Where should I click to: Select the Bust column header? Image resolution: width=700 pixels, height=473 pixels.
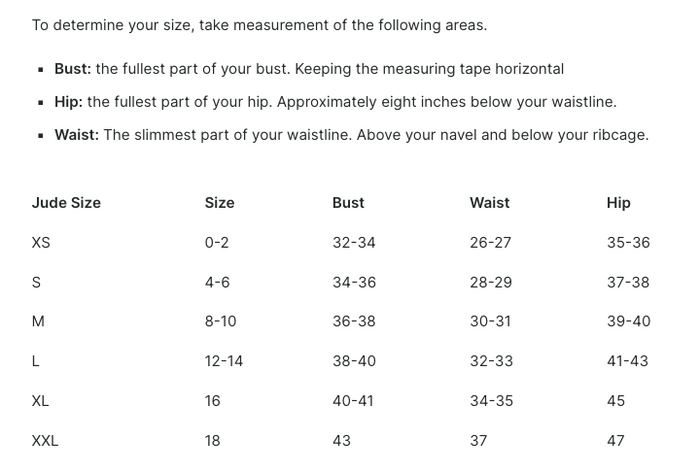tap(348, 203)
